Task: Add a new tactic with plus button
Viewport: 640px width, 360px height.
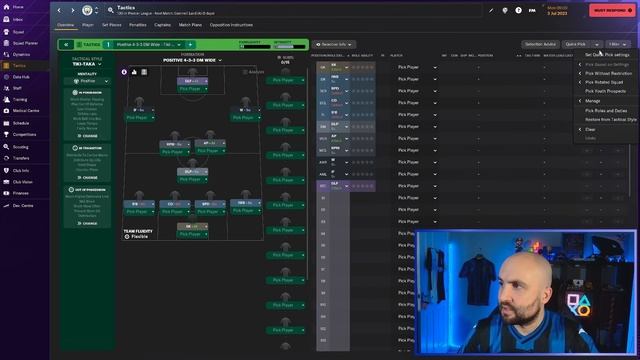Action: coord(190,44)
